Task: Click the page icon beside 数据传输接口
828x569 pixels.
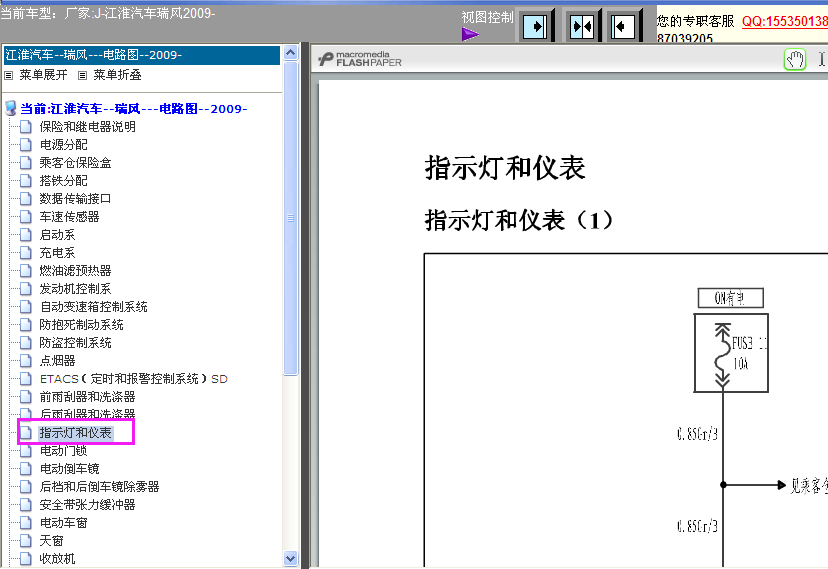Action: point(25,198)
